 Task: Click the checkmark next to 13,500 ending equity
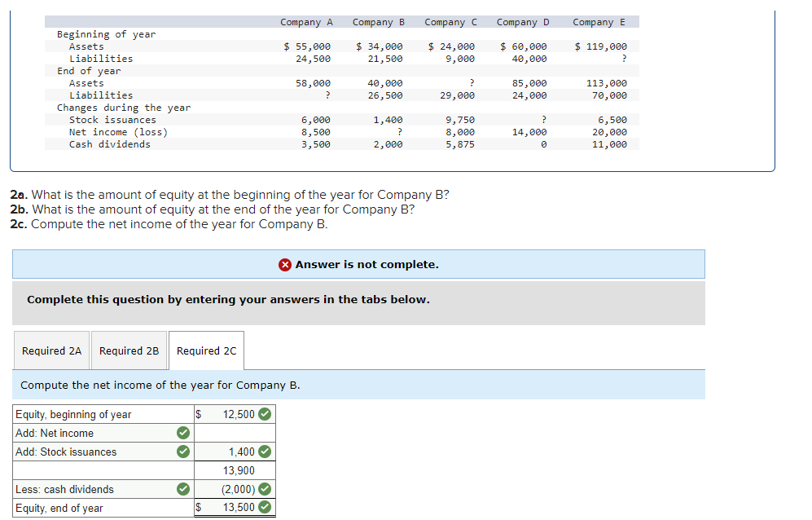[x=264, y=507]
